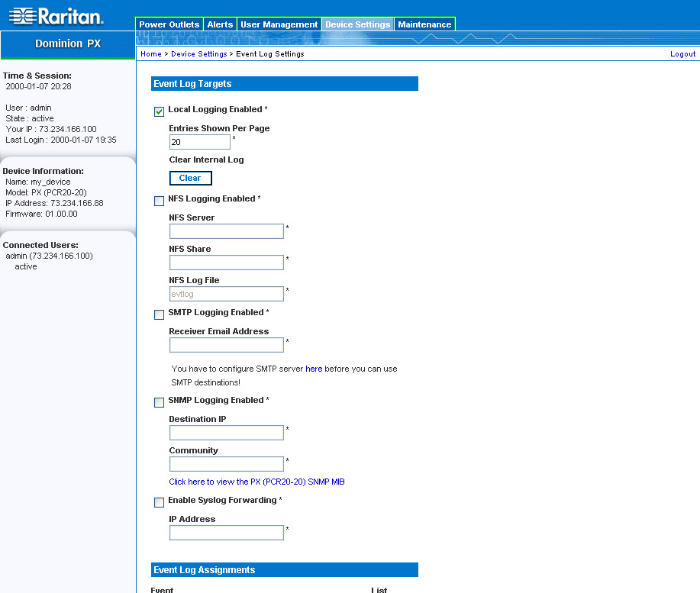
Task: Enable the NFS Logging checkbox
Action: (160, 201)
